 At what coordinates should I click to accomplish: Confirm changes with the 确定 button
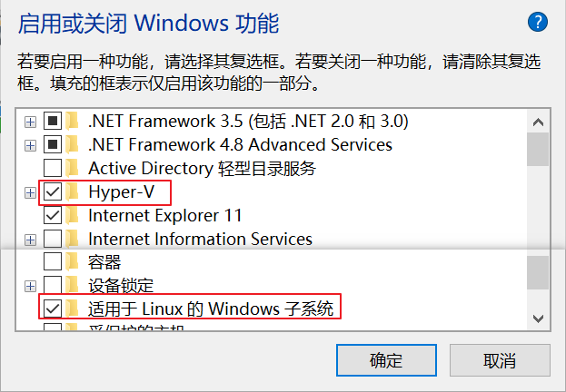coord(386,360)
